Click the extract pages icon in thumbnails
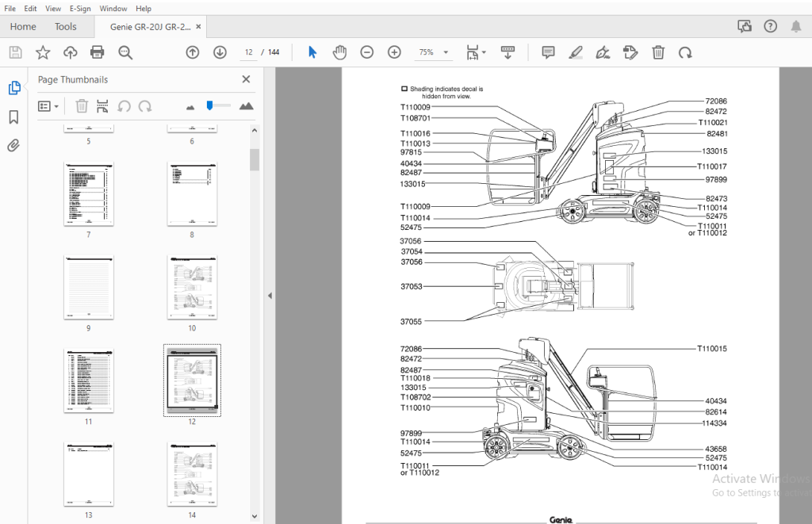The width and height of the screenshot is (812, 524). (102, 106)
